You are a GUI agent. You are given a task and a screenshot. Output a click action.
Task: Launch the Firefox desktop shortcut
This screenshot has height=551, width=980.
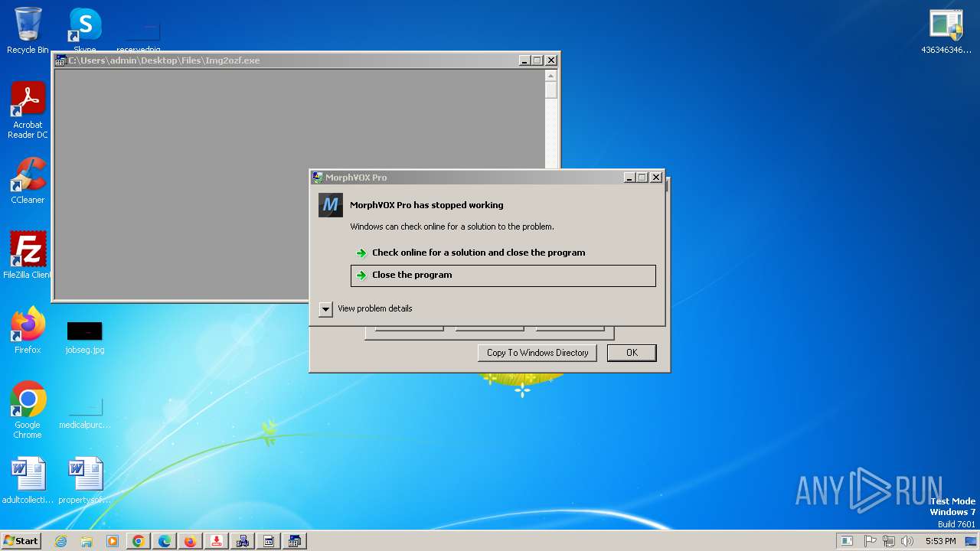tap(28, 330)
